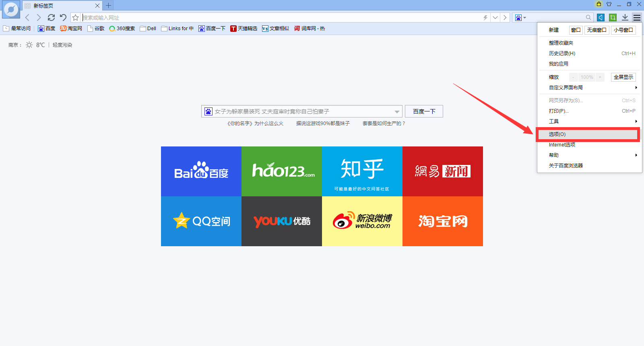Open link 据说这游戏90%都是妹子

tap(323, 124)
